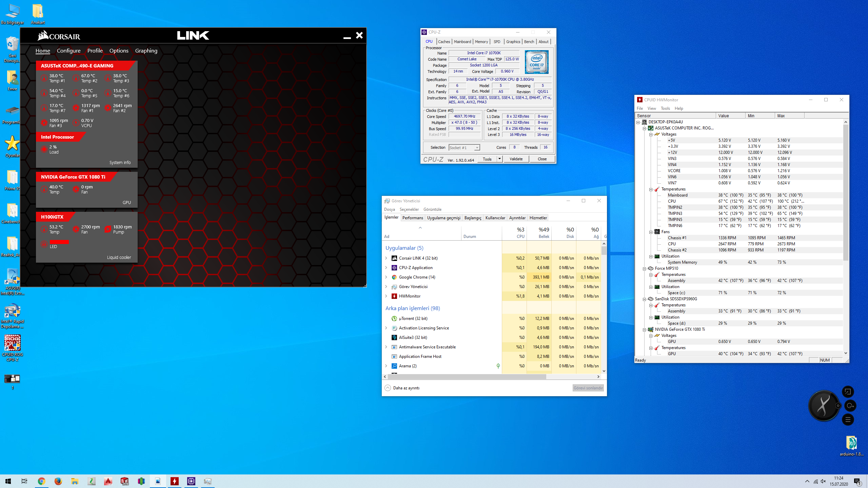The height and width of the screenshot is (488, 868).
Task: Select the System Memory row in HWMonitor
Action: point(739,262)
